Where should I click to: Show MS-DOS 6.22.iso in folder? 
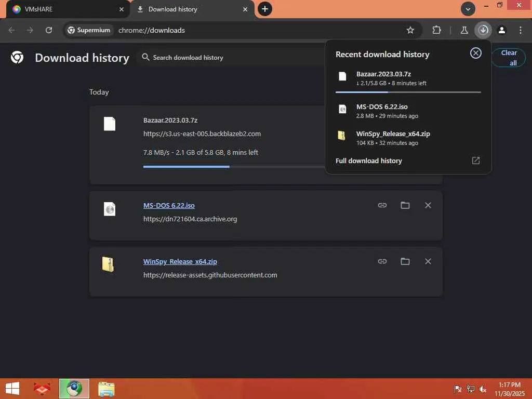405,205
